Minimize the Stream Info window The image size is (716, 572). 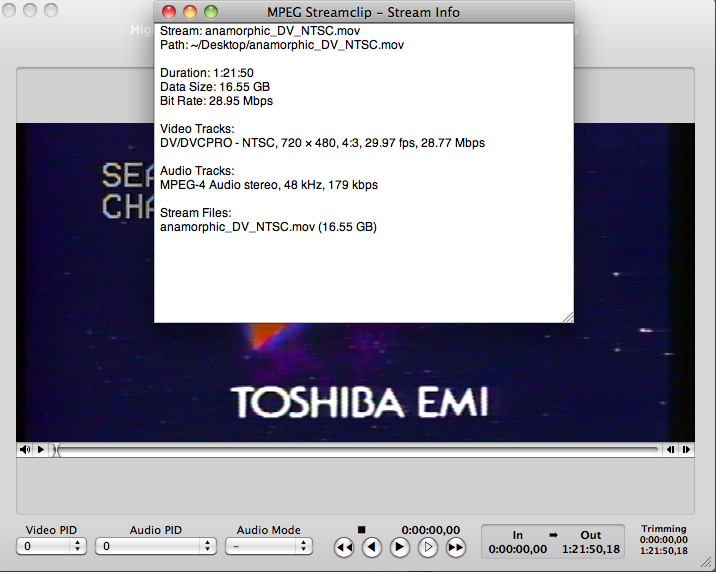(x=190, y=12)
